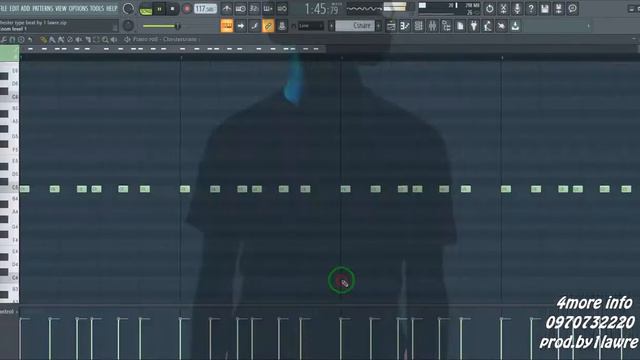The image size is (640, 360).
Task: Toggle the 3-2-1 recording countdown
Action: (254, 9)
